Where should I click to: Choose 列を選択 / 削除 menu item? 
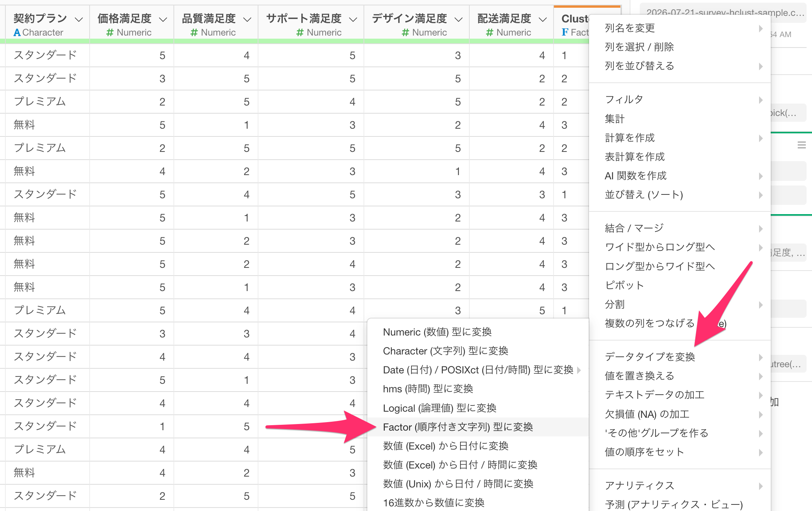point(680,47)
